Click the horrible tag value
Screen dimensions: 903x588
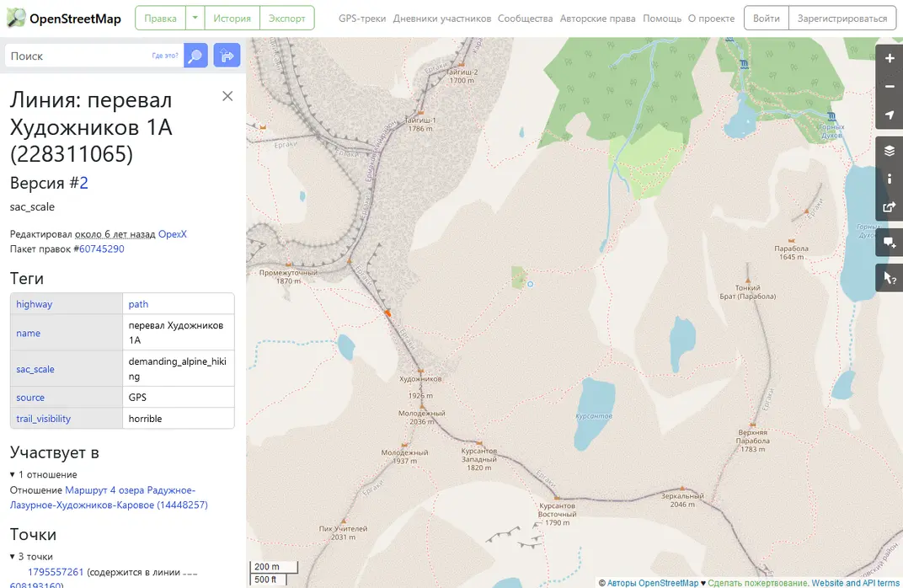(x=145, y=419)
